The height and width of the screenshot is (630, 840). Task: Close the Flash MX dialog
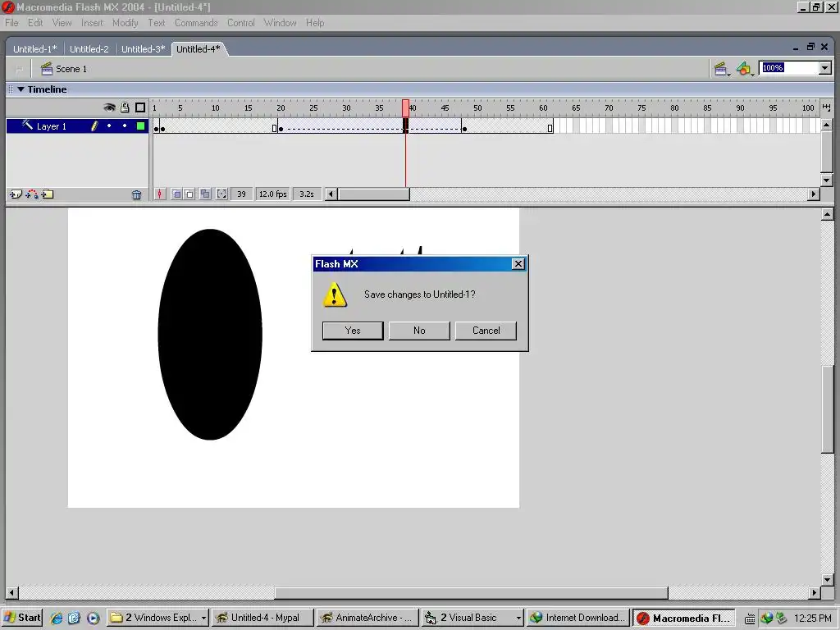pos(518,264)
